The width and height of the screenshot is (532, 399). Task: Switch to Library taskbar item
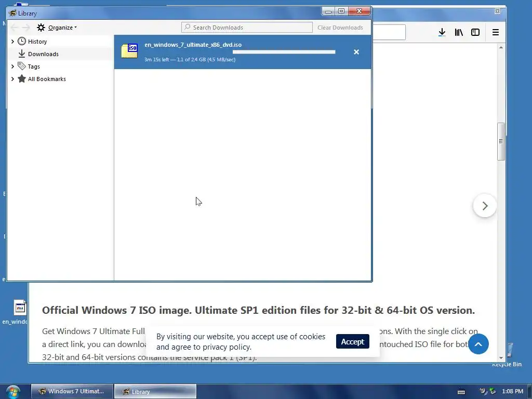[x=155, y=391]
